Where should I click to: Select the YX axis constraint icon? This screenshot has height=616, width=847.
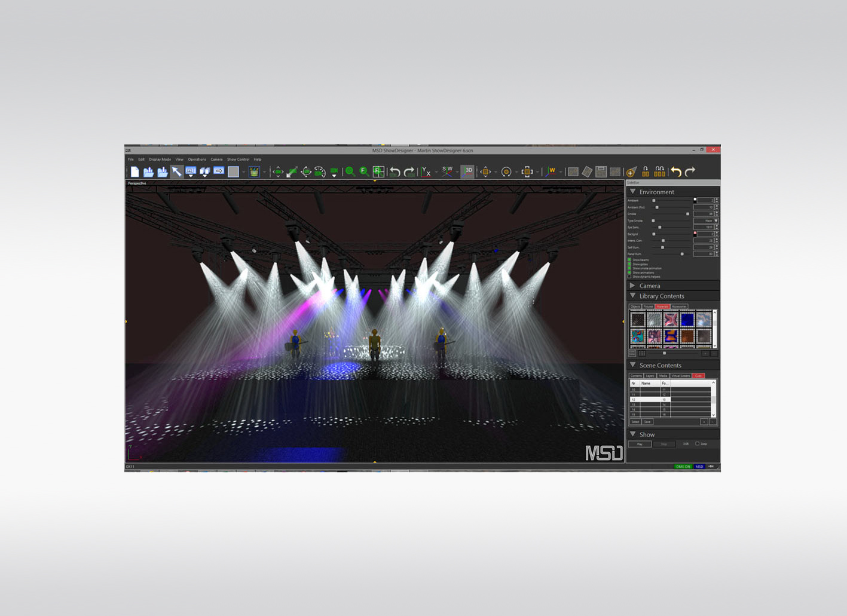(426, 171)
